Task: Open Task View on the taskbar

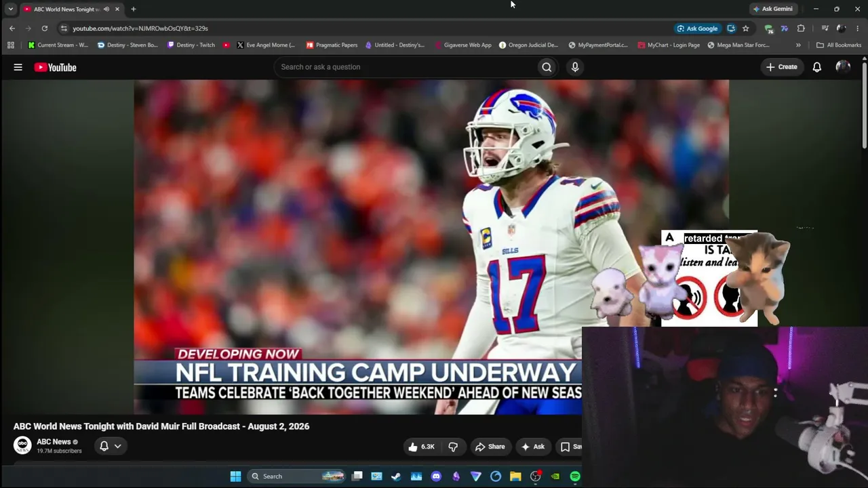Action: 357,476
